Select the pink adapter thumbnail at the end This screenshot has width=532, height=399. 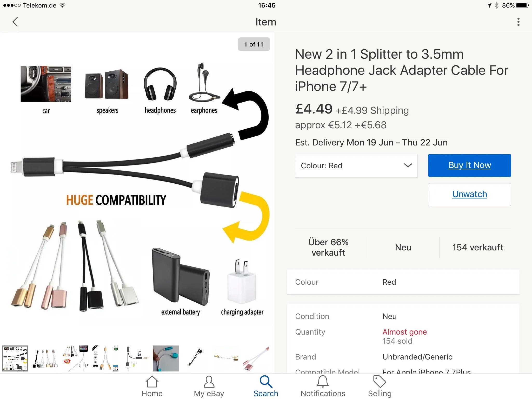pos(256,358)
